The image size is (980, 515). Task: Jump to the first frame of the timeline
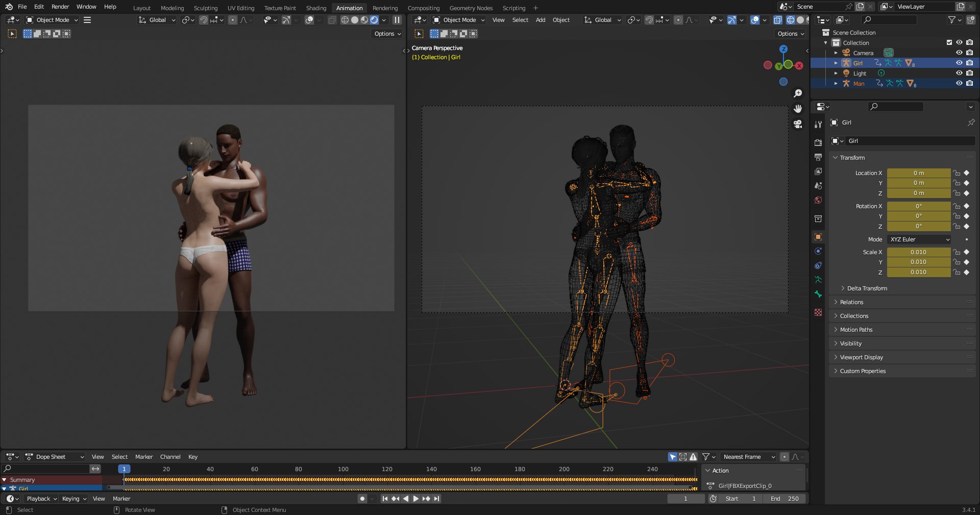click(x=385, y=499)
